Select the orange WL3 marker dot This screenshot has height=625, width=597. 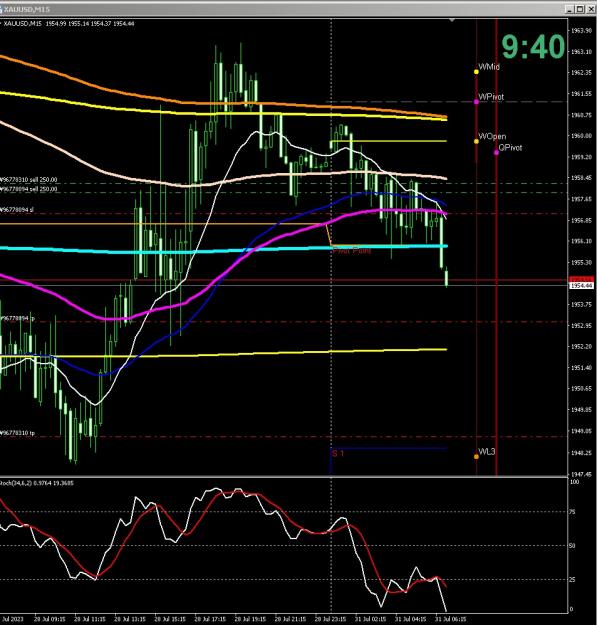pos(476,456)
